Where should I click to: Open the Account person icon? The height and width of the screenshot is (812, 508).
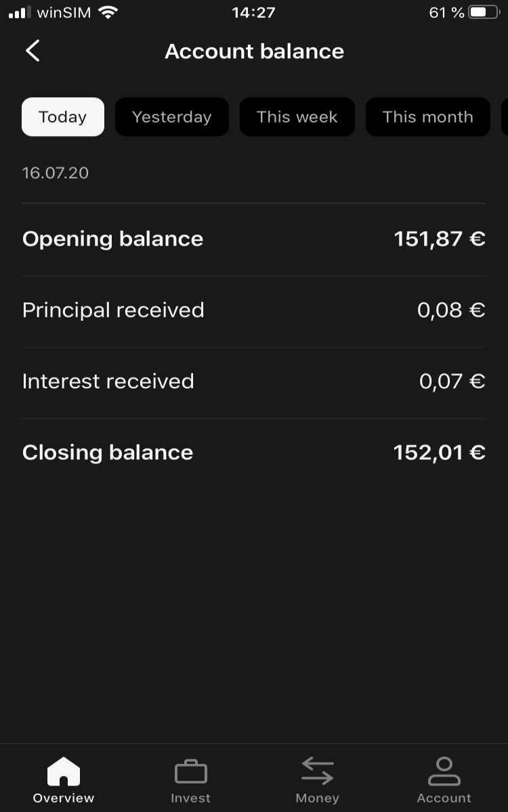point(444,771)
